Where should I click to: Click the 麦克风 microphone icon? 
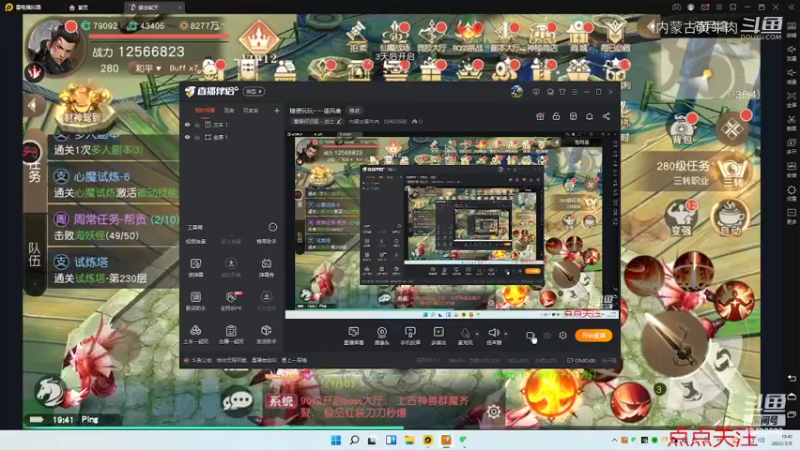(x=465, y=334)
